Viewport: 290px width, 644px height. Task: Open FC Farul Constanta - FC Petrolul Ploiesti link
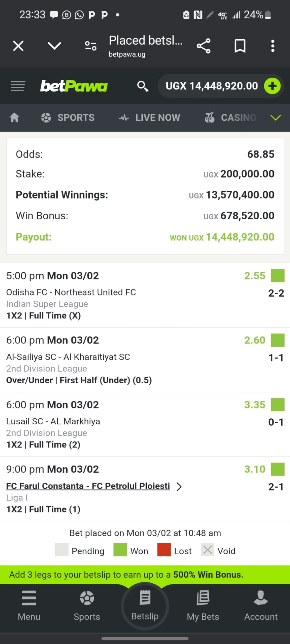(x=88, y=486)
